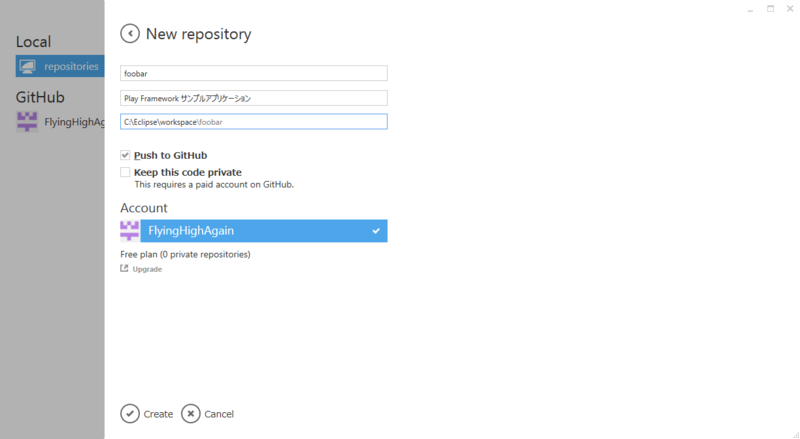Viewport: 800px width, 439px height.
Task: Click the description field with Play Framework
Action: (254, 98)
